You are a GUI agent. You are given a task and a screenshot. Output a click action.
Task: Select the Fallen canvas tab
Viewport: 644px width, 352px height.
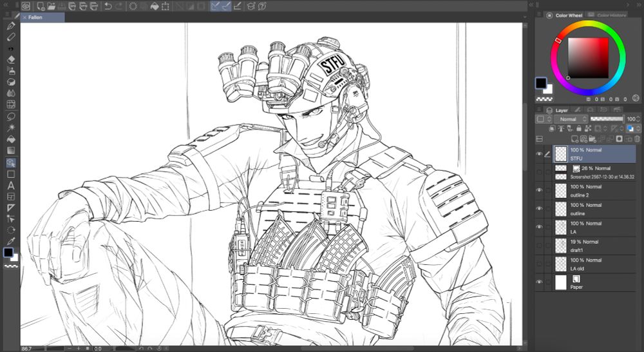click(43, 17)
